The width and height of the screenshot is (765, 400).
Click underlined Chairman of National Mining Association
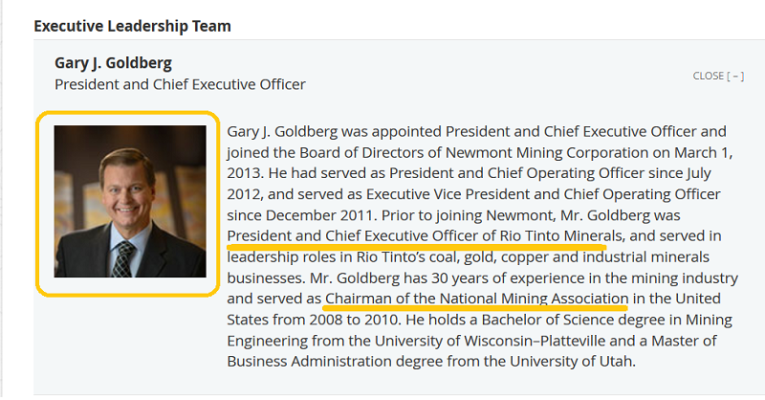(x=476, y=299)
